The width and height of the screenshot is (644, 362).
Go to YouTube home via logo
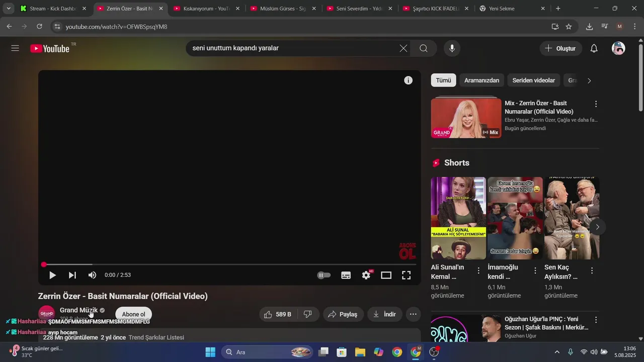coord(50,48)
